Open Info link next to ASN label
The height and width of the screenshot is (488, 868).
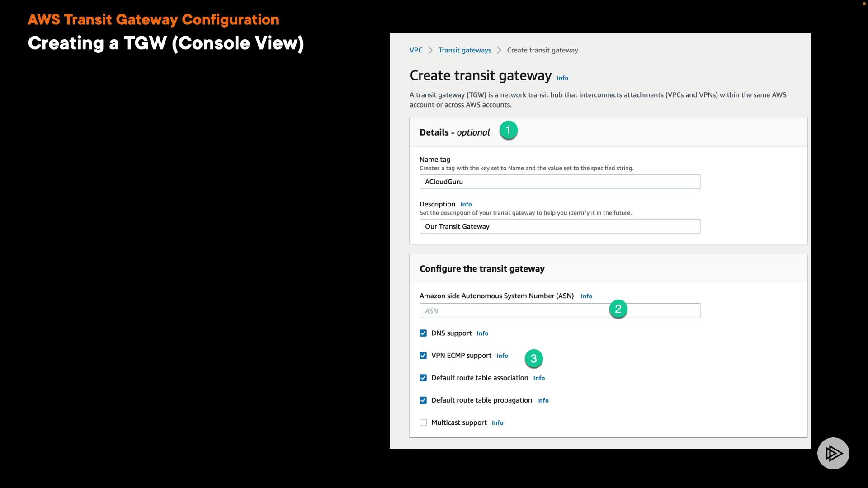(x=586, y=296)
